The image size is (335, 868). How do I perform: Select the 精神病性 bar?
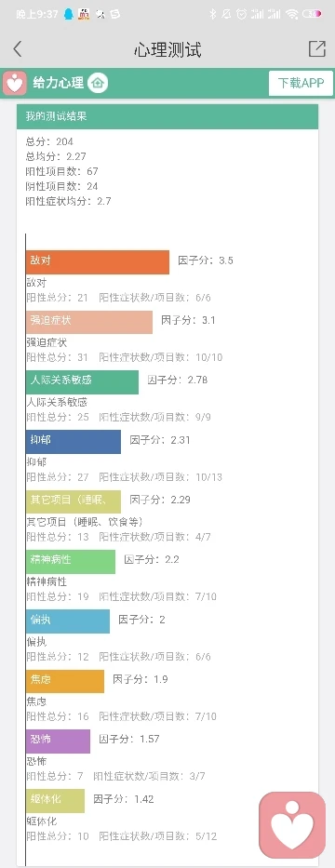pos(71,561)
